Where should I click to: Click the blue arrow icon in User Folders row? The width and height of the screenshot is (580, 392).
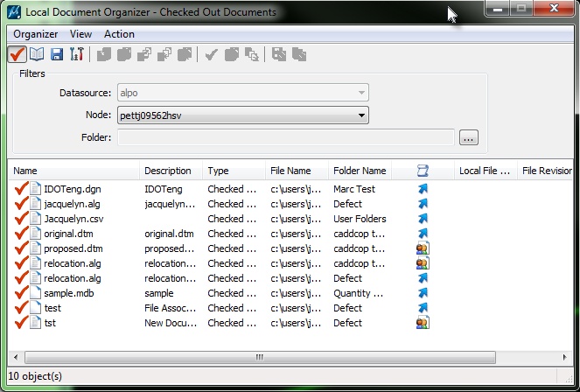(423, 218)
